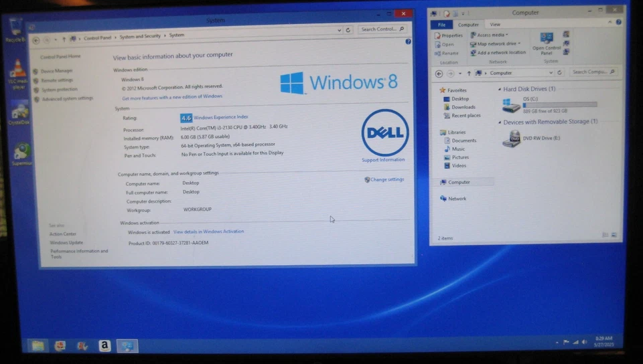Refresh the System window address bar
This screenshot has height=364, width=643.
click(348, 30)
